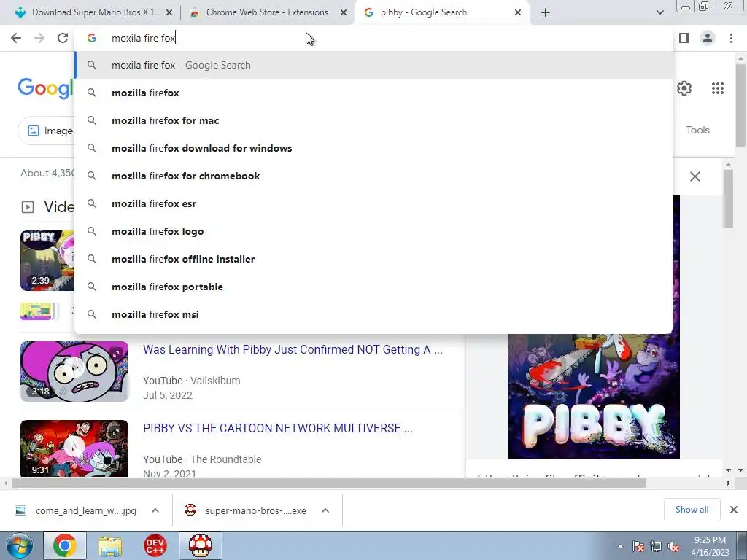Select 'mozilla firefox portable' suggestion
Screen dimensions: 747x560
373,287
